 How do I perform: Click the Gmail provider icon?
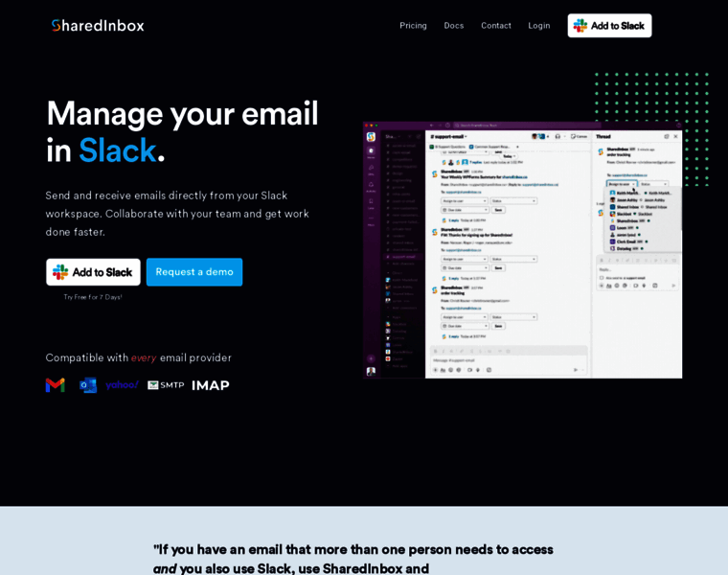tap(56, 385)
